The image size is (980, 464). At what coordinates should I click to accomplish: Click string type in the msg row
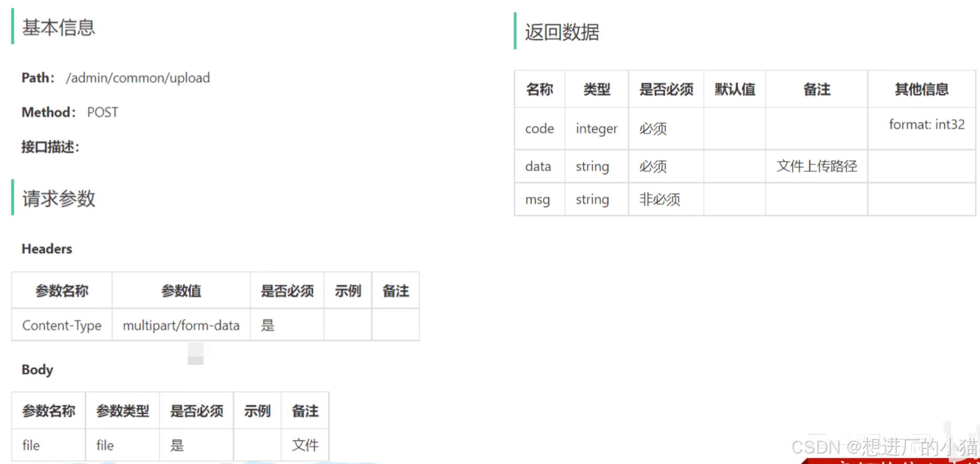point(592,199)
